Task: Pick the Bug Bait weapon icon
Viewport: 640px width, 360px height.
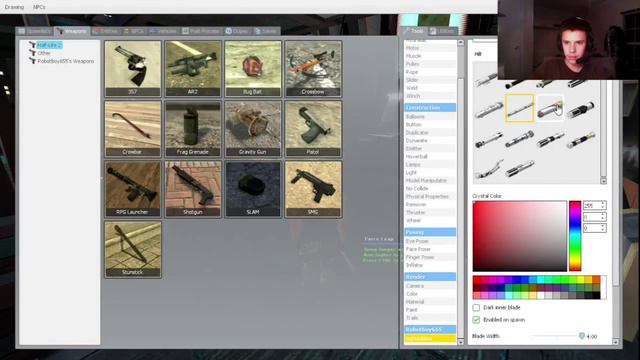Action: 253,68
